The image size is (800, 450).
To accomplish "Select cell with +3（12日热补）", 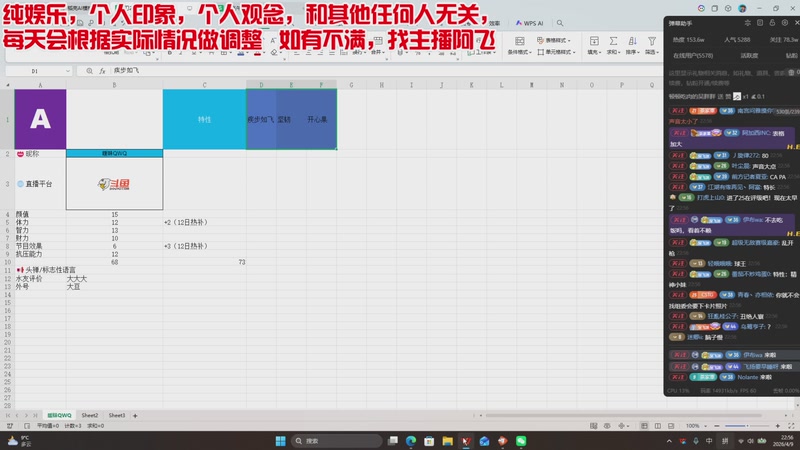I will (x=205, y=246).
